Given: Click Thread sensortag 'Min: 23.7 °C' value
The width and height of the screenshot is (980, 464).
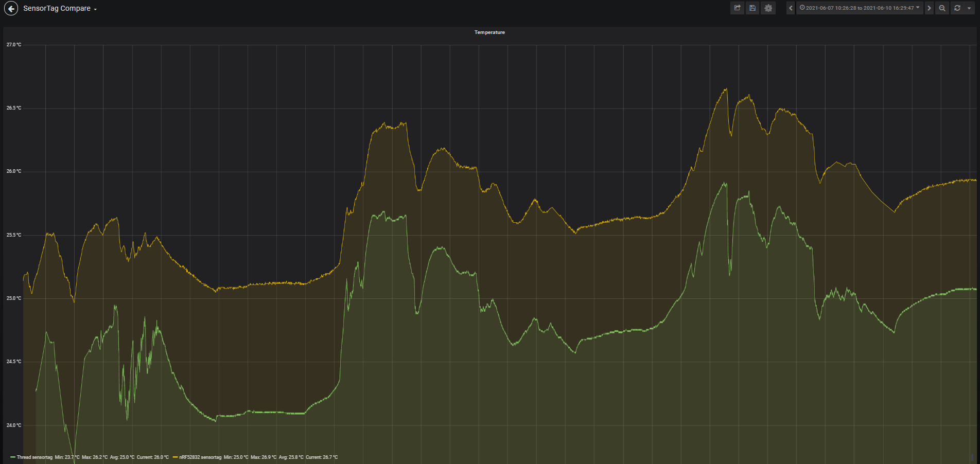Looking at the screenshot, I should 67,457.
